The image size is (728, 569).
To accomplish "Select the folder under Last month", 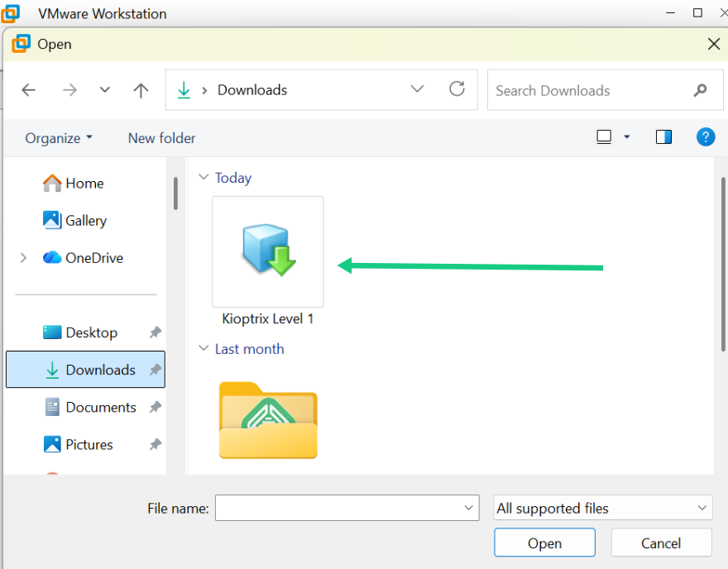I will [x=268, y=420].
